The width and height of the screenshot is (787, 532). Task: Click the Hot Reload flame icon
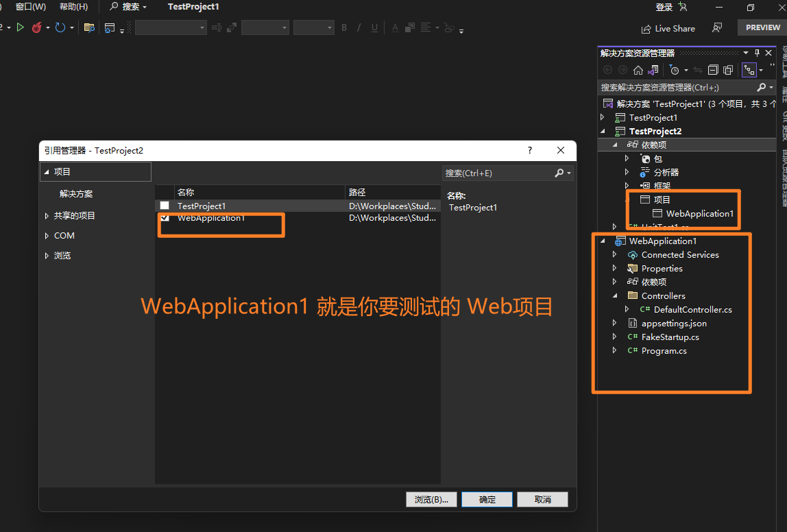pos(37,27)
